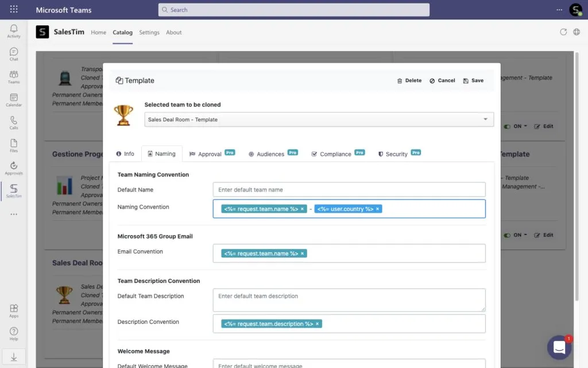Toggle the second template ON switch
Viewport: 588px width, 368px height.
(507, 235)
